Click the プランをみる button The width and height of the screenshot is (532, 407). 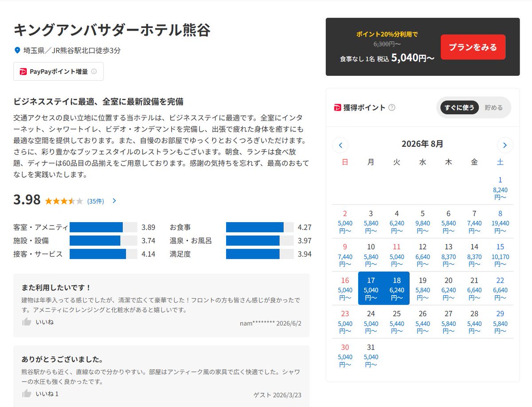coord(473,47)
